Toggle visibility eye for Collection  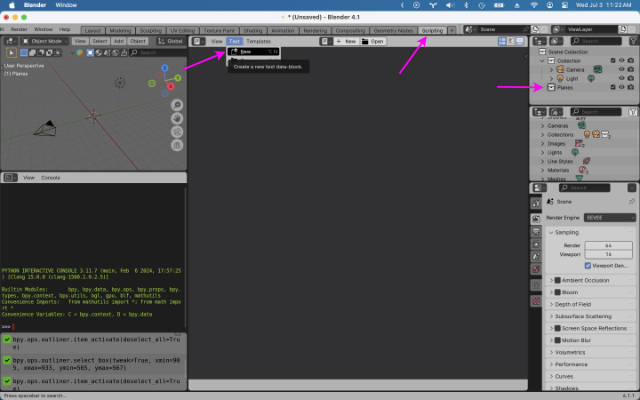(622, 60)
